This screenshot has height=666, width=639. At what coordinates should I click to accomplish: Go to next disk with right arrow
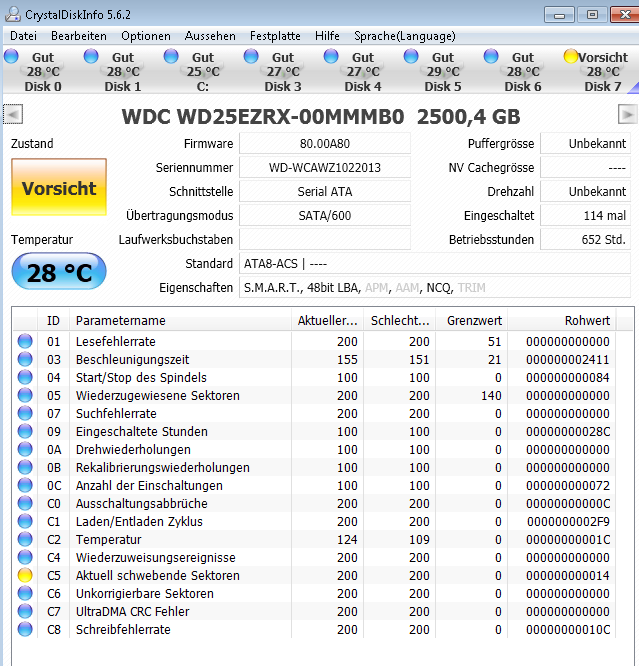point(628,114)
